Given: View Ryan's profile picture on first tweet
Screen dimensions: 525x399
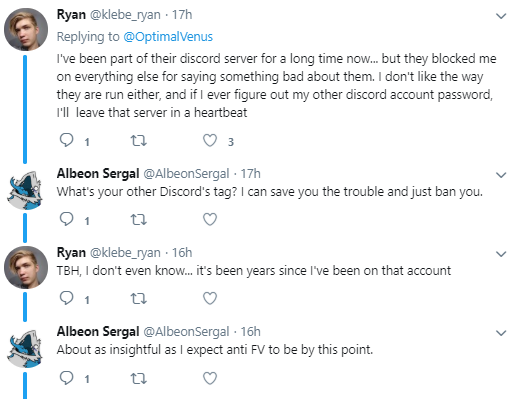Looking at the screenshot, I should click(x=26, y=29).
